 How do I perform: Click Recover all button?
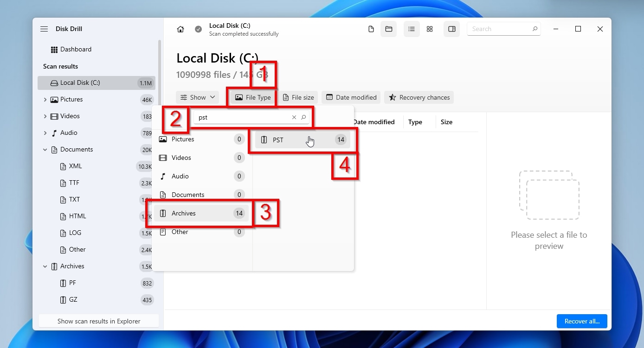(x=582, y=321)
